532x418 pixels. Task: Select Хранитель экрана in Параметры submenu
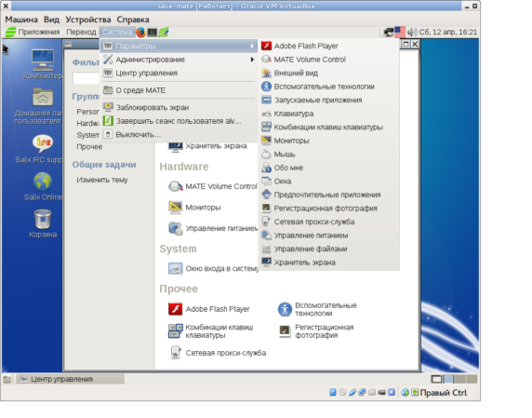pyautogui.click(x=329, y=263)
